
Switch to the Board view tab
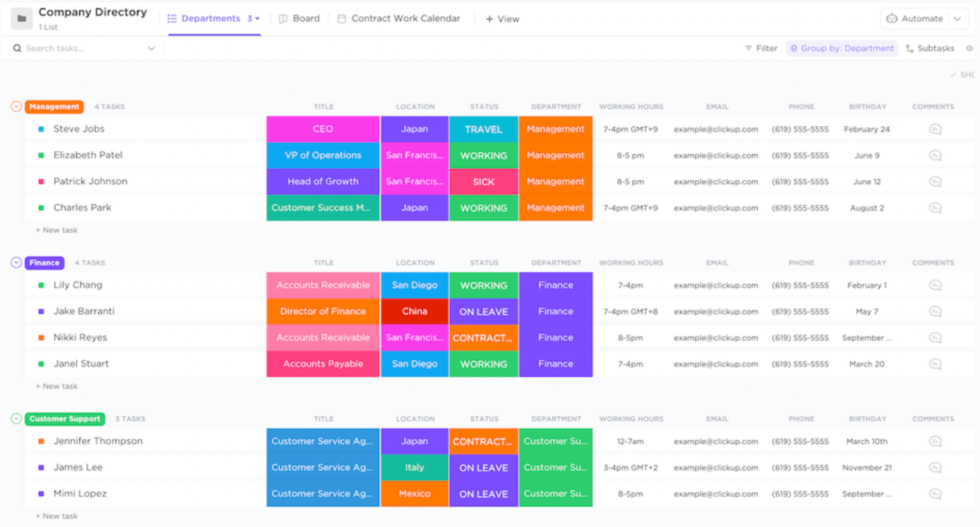point(299,19)
